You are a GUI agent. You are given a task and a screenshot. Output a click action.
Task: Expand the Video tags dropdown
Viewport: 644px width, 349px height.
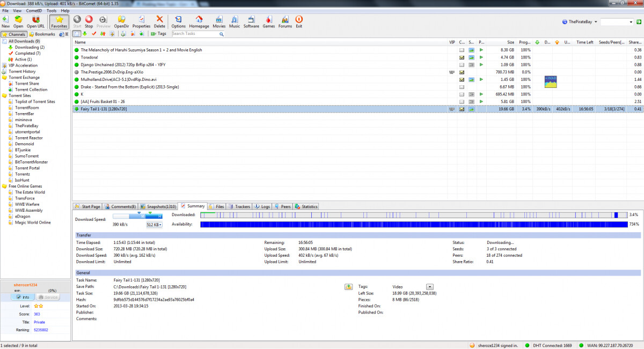pos(429,287)
